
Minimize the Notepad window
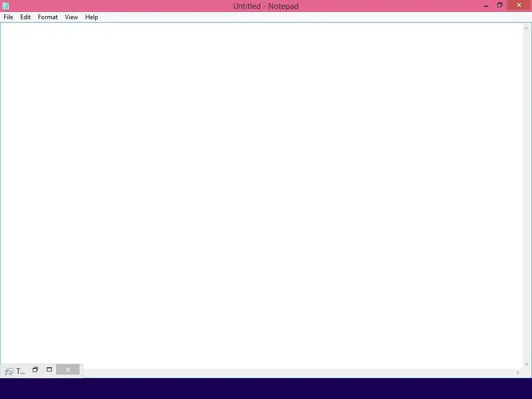click(x=486, y=5)
